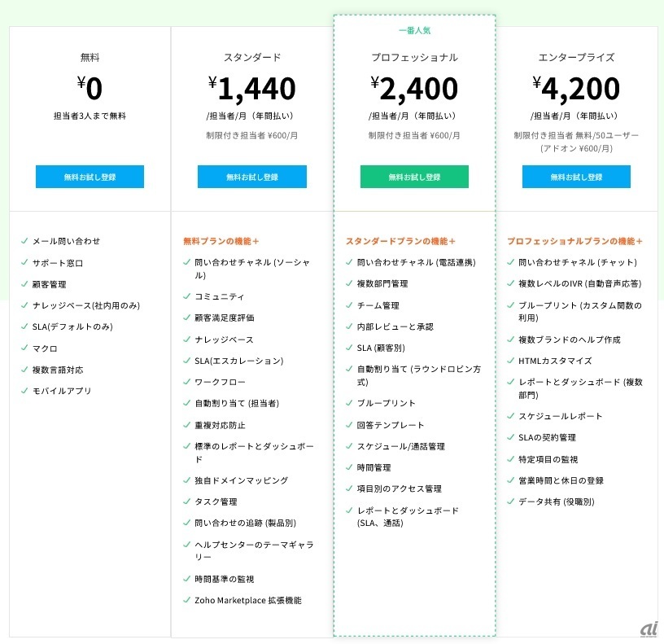Screen dimensions: 664x644
Task: Click the エンタープライズ plan title
Action: point(576,58)
